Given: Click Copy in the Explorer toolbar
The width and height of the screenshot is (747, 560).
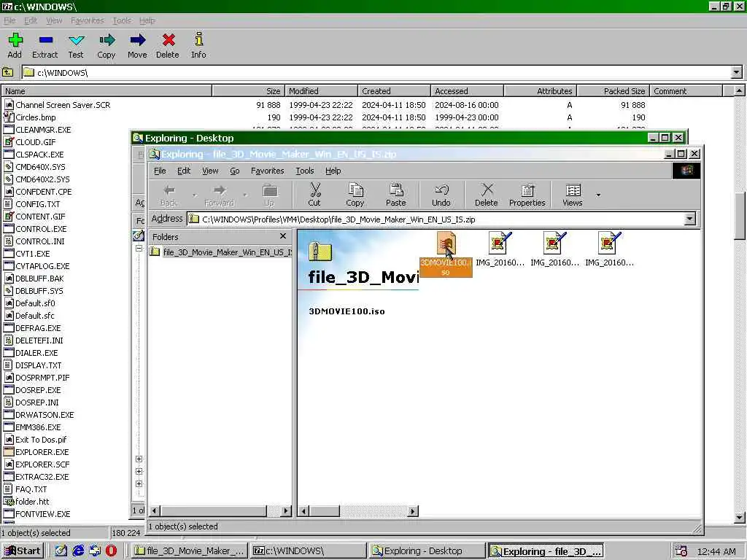Looking at the screenshot, I should [355, 194].
